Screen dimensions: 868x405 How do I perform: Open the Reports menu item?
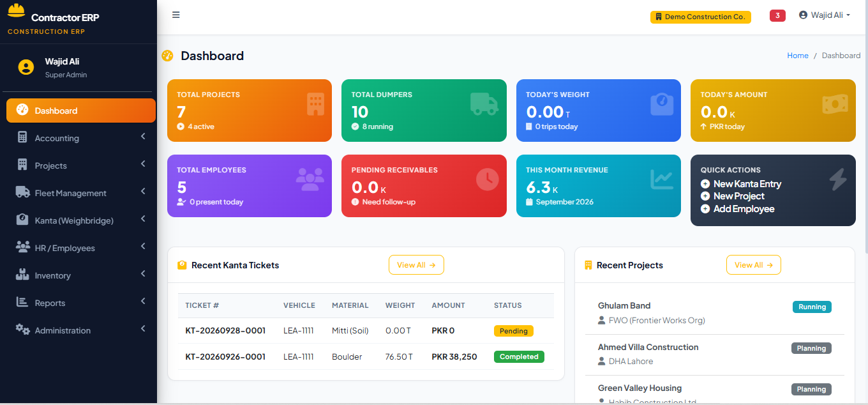pyautogui.click(x=81, y=303)
